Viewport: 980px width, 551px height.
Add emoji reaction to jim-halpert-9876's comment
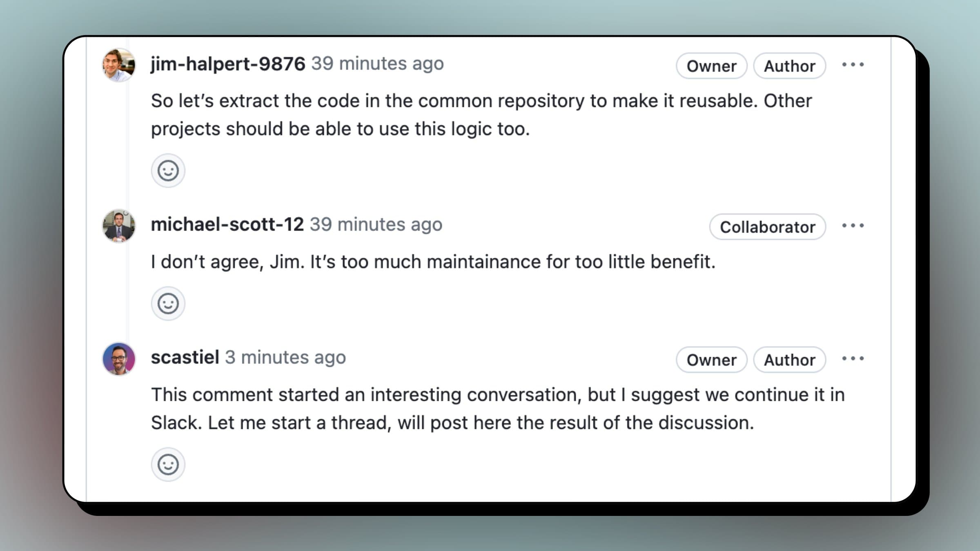pos(168,171)
